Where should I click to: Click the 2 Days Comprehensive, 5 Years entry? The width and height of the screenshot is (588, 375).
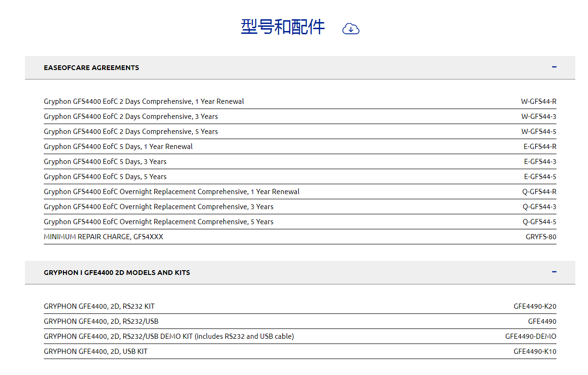131,132
